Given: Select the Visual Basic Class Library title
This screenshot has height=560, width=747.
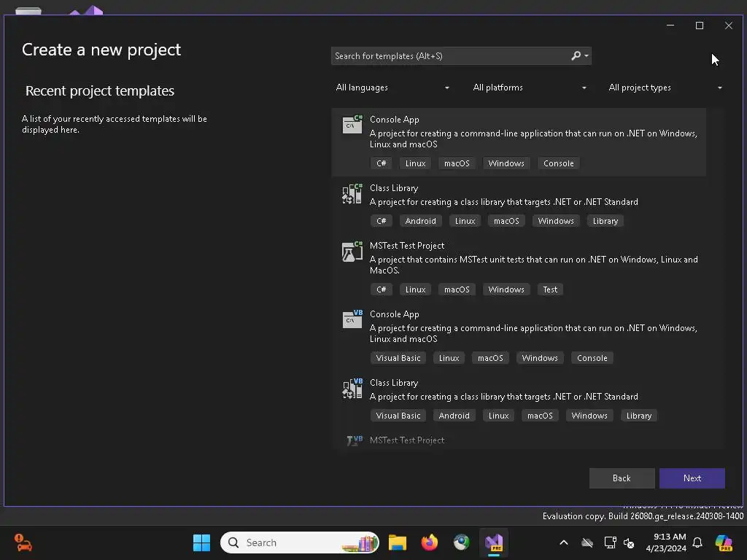Looking at the screenshot, I should (394, 383).
